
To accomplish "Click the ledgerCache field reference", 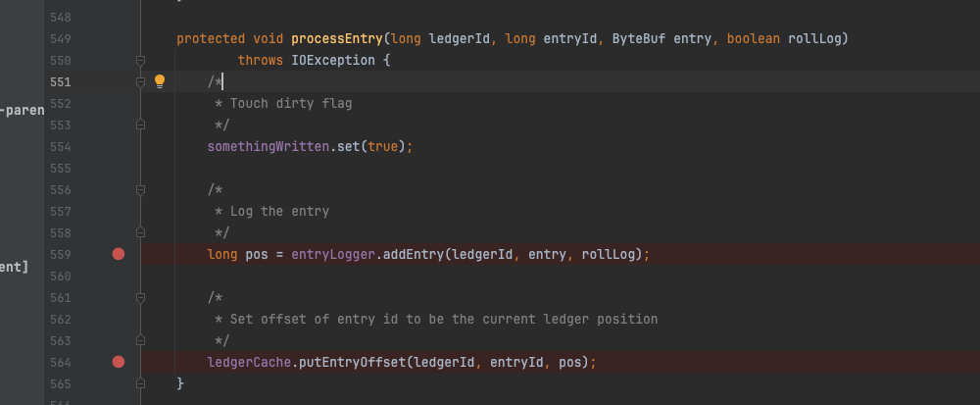I will [x=249, y=363].
